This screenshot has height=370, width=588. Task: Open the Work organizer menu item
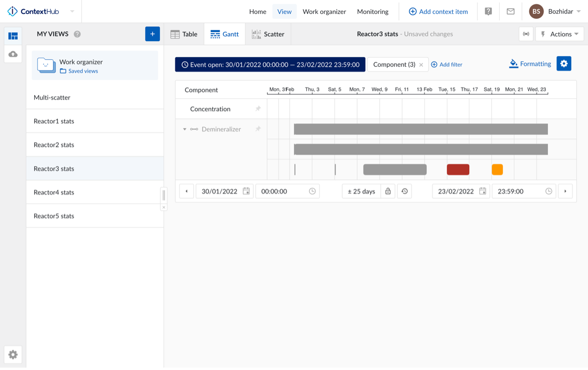tap(324, 11)
